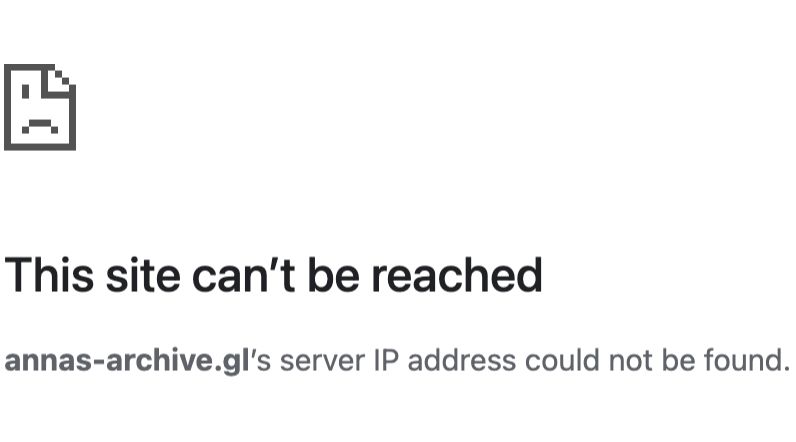Click the word "found." ending the message

pos(747,361)
